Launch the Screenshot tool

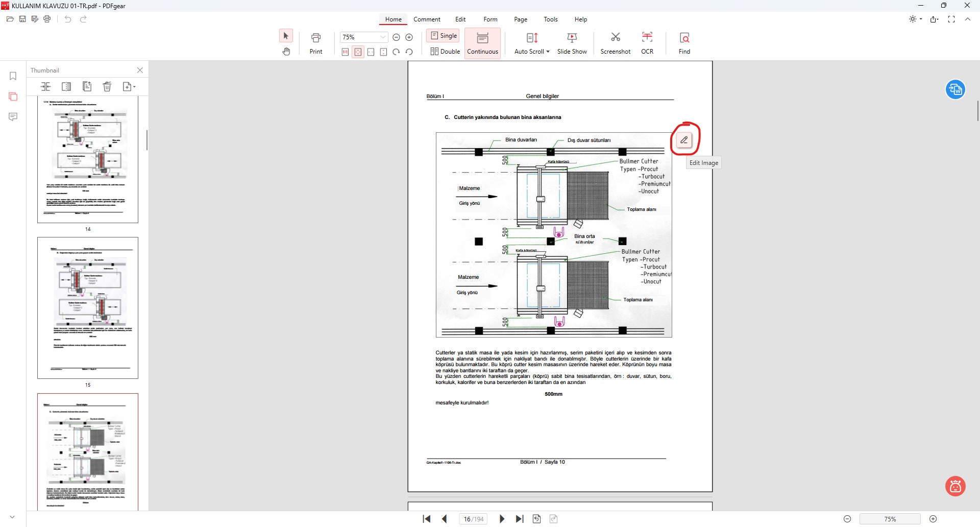point(615,43)
